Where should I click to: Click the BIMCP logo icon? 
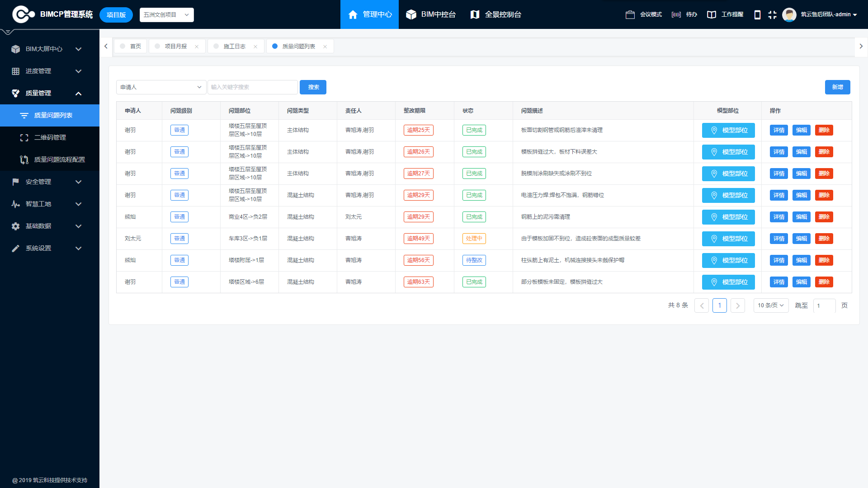coord(23,14)
